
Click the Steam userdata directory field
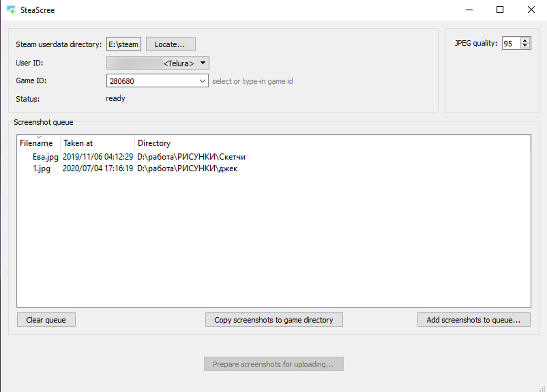[124, 44]
